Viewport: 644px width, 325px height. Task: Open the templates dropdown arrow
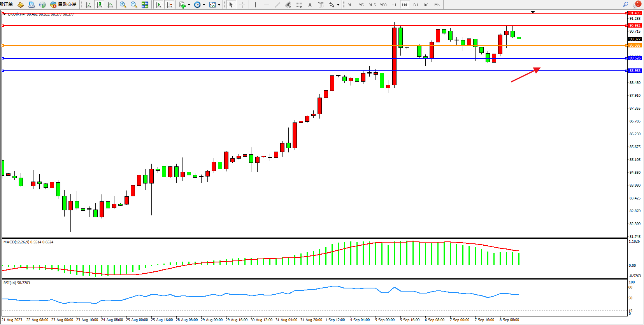coord(219,5)
